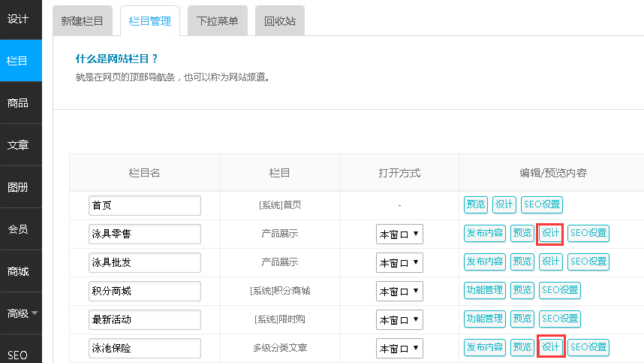Open SEO设置 for 最新活动 row

(x=559, y=319)
